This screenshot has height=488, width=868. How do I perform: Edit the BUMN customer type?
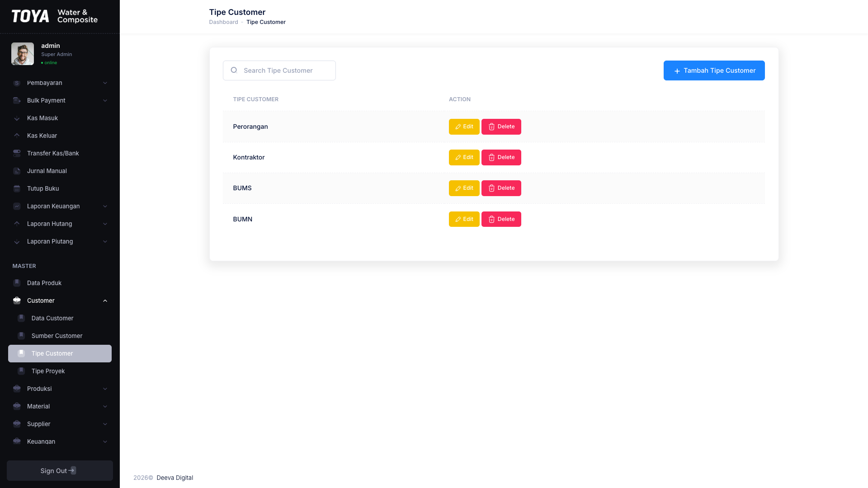464,219
